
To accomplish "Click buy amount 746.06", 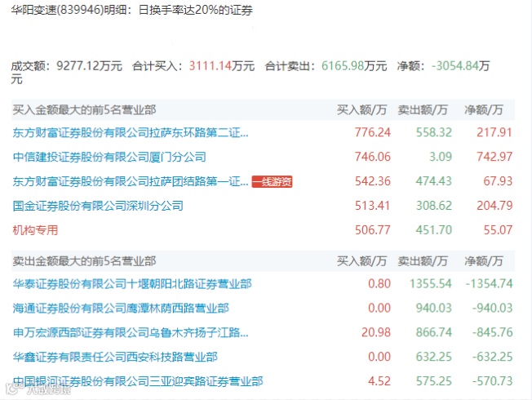I will coord(373,157).
